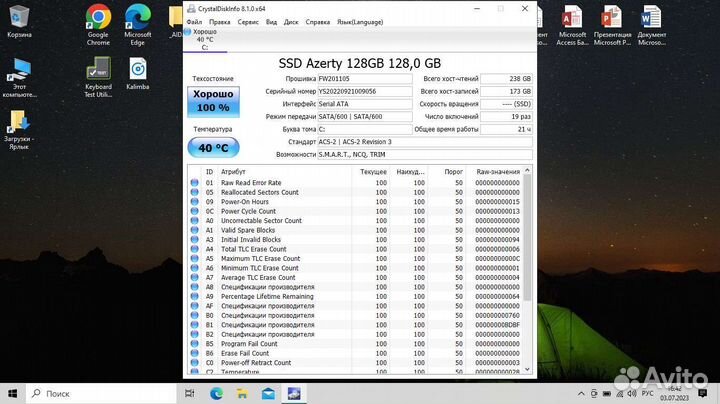This screenshot has width=720, height=404.
Task: Click the Текущее column header
Action: point(373,172)
